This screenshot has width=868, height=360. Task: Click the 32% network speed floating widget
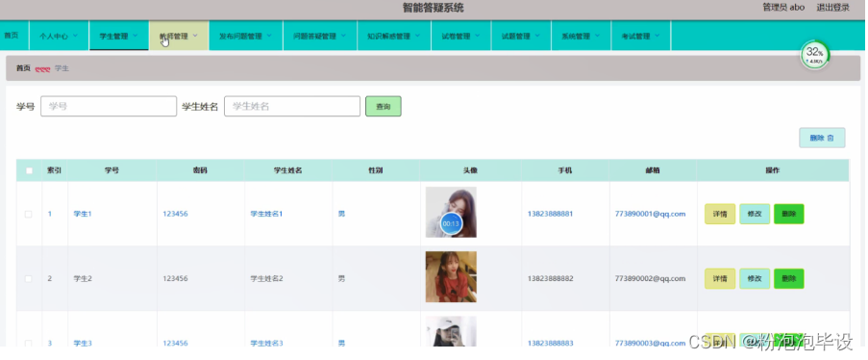coord(814,55)
